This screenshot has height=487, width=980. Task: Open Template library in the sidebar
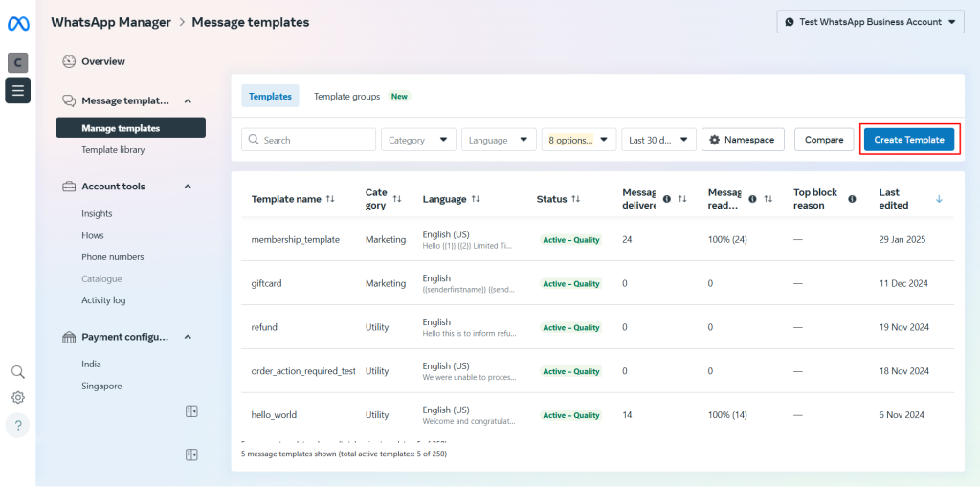[x=113, y=150]
